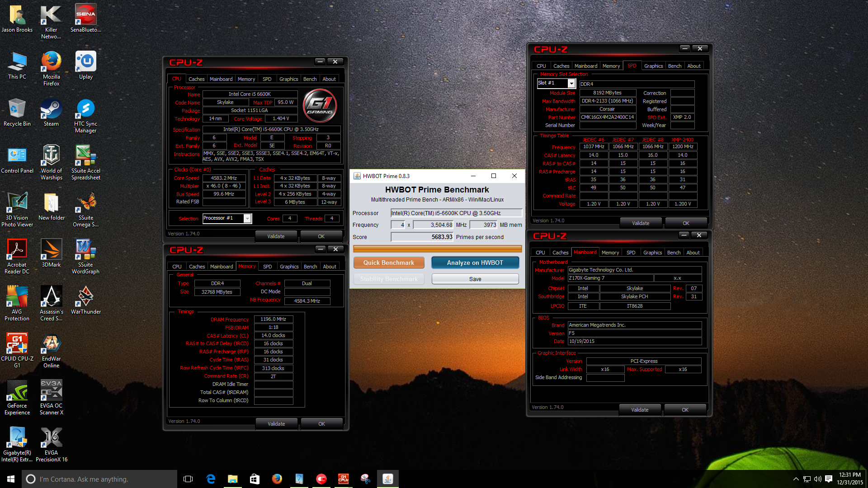Click Quick Benchmark button

coord(389,263)
